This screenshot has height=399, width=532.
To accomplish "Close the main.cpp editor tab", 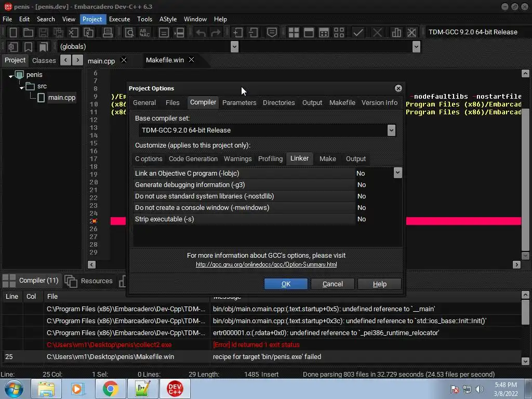I will point(124,60).
